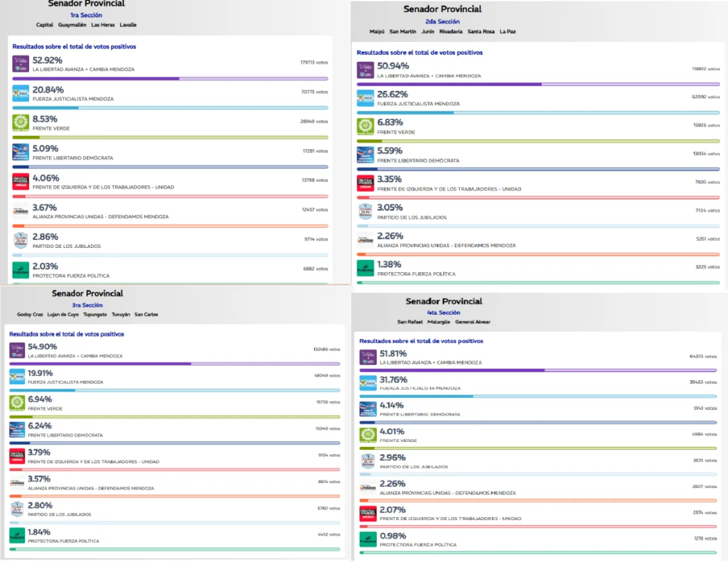Click the 52.92% percentage in 1ra Sección
The height and width of the screenshot is (562, 728).
point(48,60)
